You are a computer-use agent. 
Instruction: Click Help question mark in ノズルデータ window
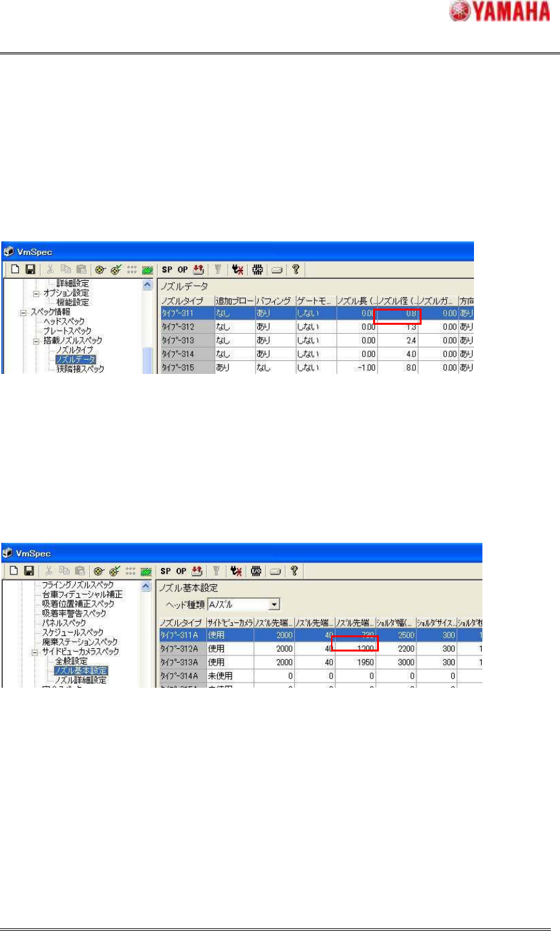pos(294,269)
